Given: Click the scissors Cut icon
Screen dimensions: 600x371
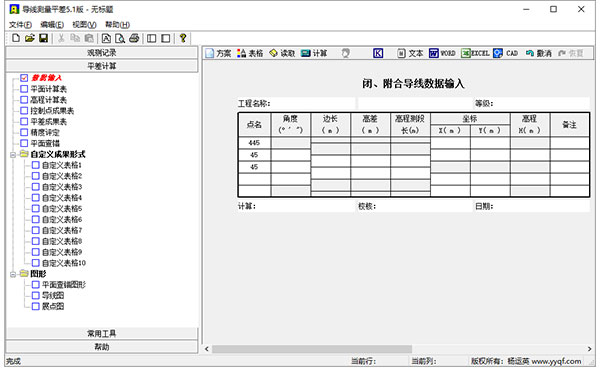Looking at the screenshot, I should (61, 38).
